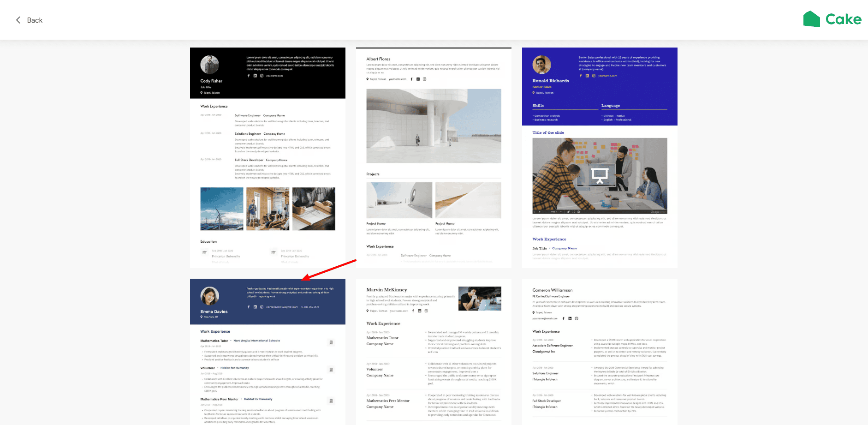Viewport: 868px width, 425px height.
Task: Click the Habitat for Humanity link beside Volunteer
Action: 234,368
